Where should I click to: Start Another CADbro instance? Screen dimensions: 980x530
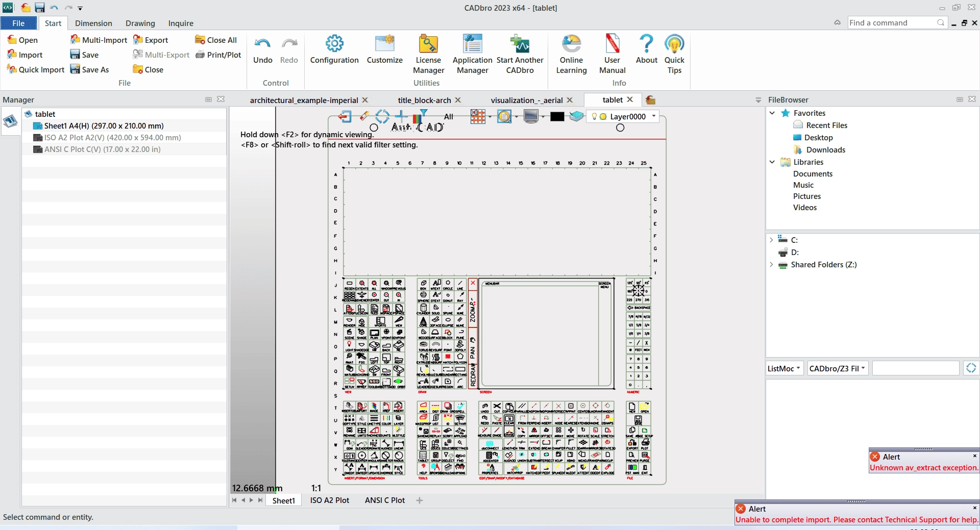tap(520, 55)
